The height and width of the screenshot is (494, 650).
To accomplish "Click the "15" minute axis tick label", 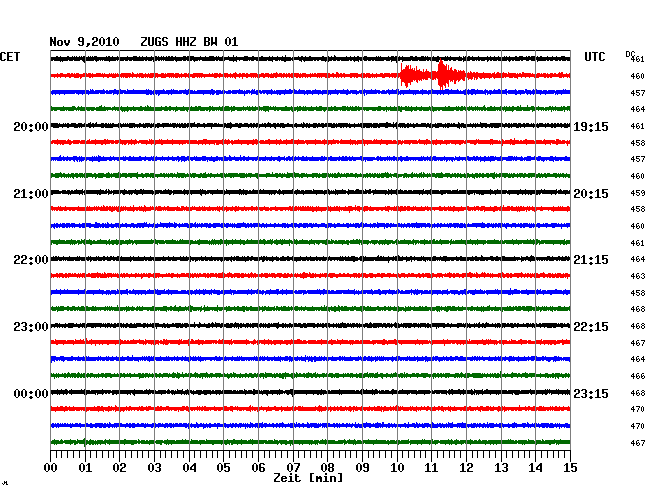I will point(570,468).
